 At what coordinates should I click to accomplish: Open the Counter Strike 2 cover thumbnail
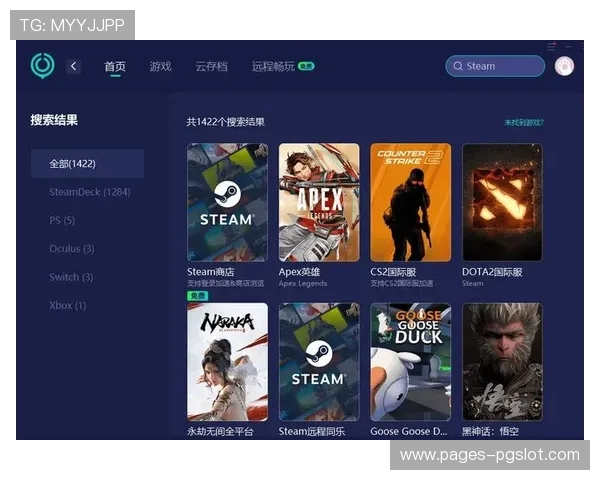point(411,202)
